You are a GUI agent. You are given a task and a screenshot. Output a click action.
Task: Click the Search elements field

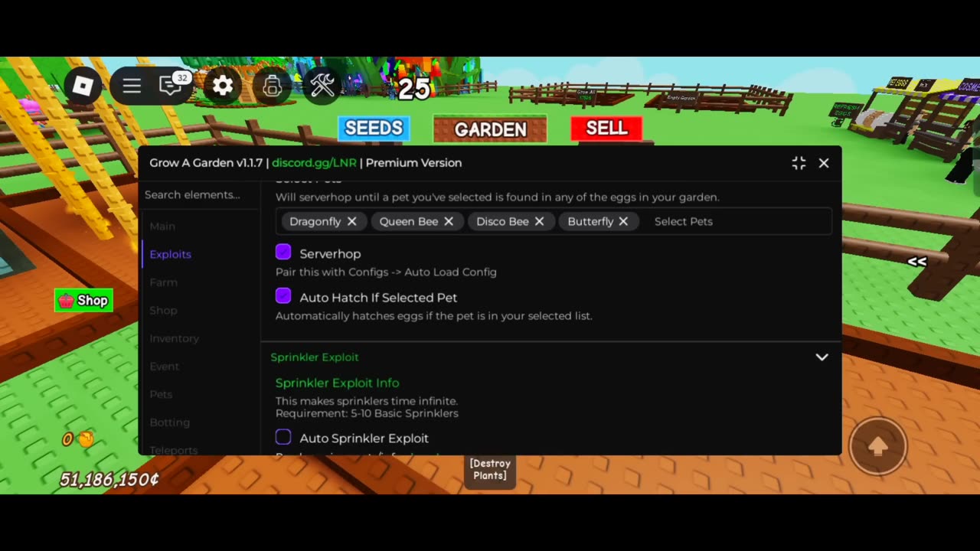[x=200, y=194]
